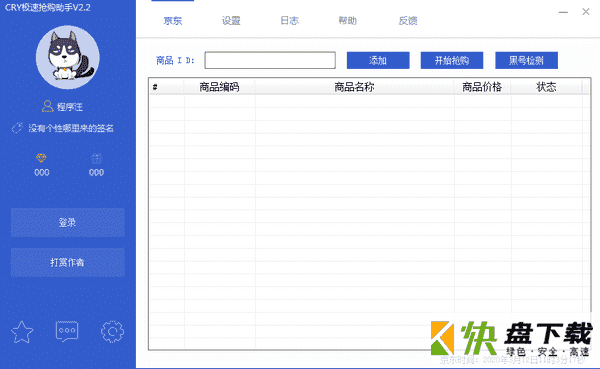Sort by 商品价格 column header
The image size is (600, 369).
point(482,87)
